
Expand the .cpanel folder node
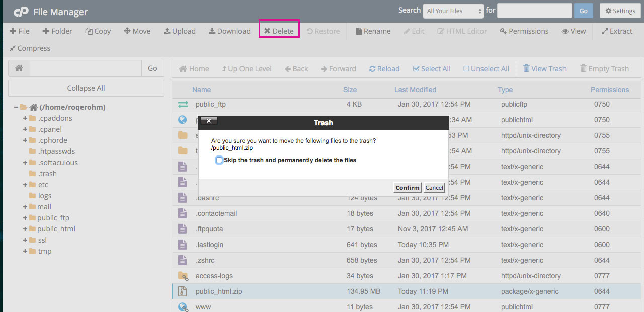25,129
